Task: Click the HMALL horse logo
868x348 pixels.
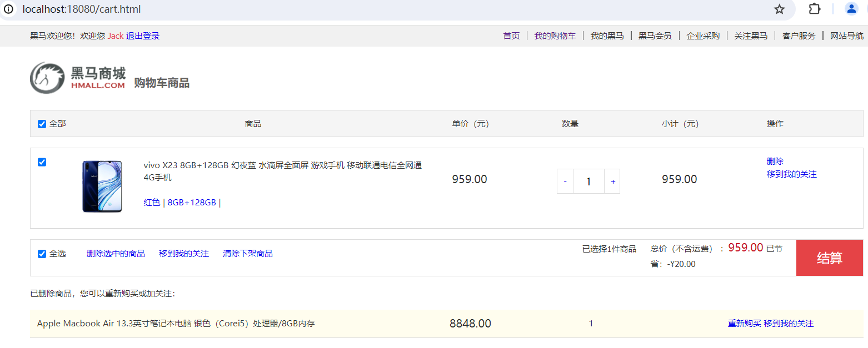Action: (x=77, y=78)
